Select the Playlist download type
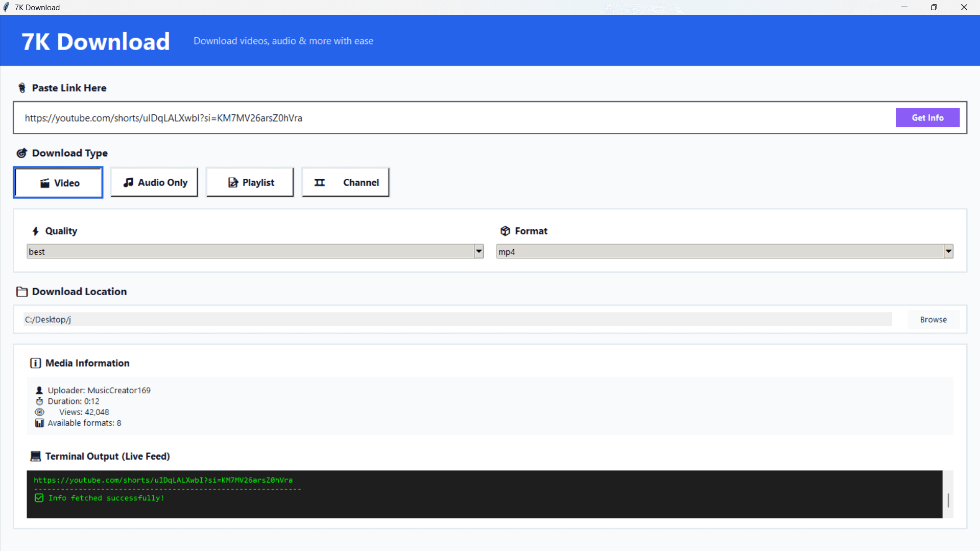 coord(250,182)
